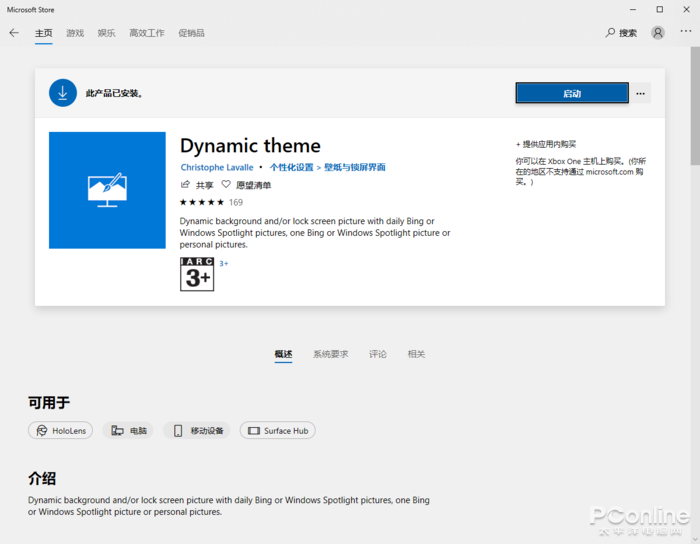Open more options next to launch button

coord(641,93)
